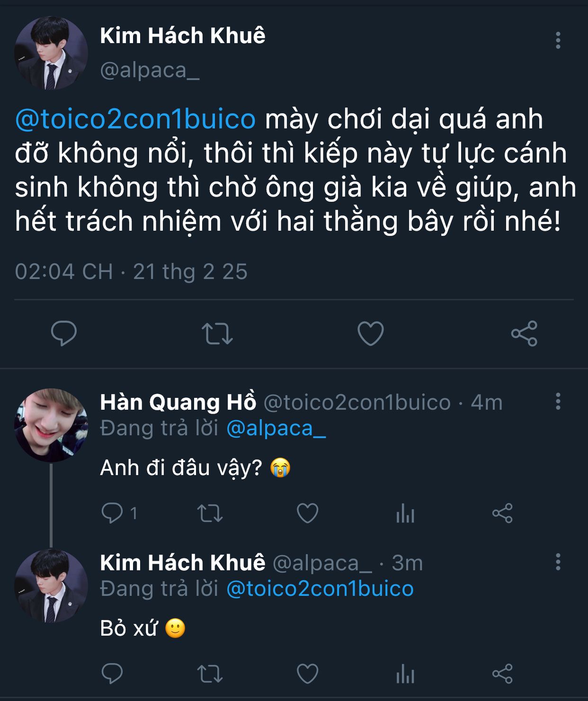588x701 pixels.
Task: Share Hàn Quang Hồ's reply
Action: tap(502, 513)
